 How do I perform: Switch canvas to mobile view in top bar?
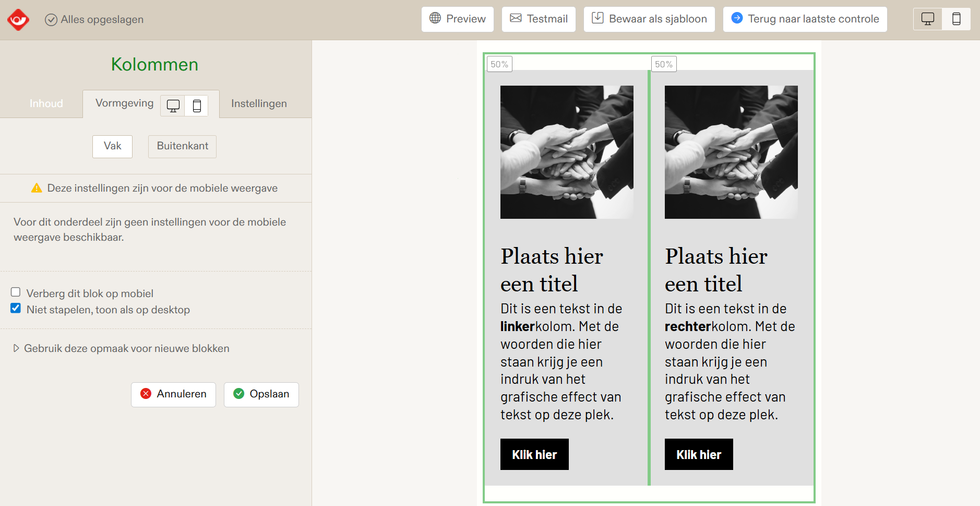(957, 19)
